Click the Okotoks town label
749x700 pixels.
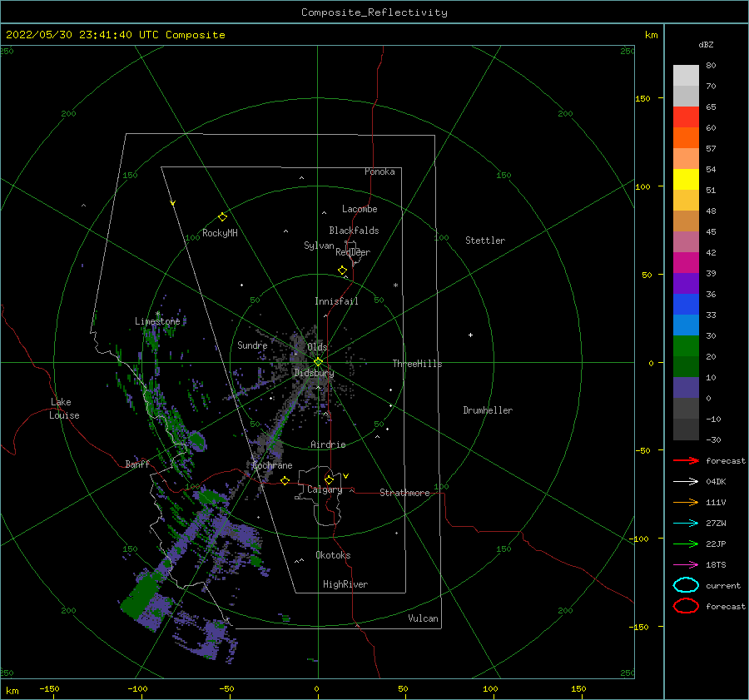(333, 555)
